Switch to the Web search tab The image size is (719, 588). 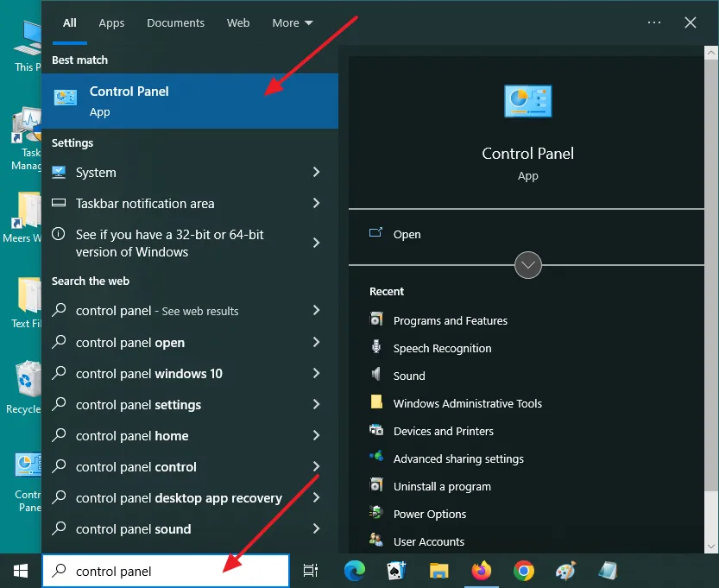click(x=238, y=23)
